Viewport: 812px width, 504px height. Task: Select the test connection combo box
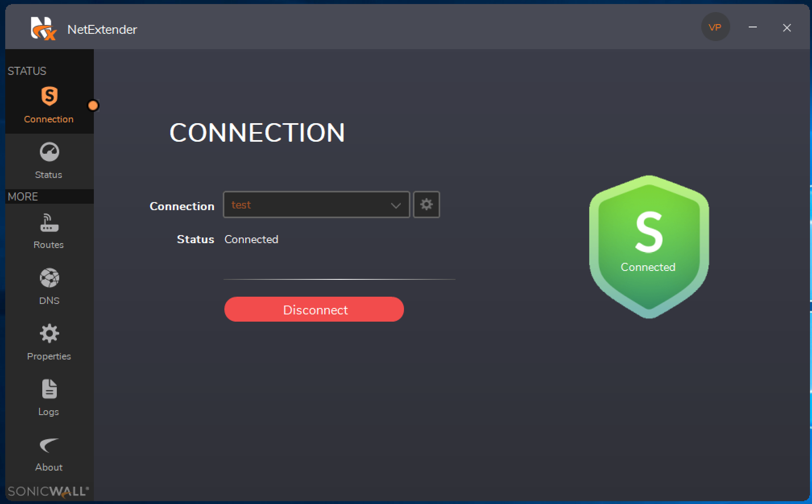[x=306, y=205]
